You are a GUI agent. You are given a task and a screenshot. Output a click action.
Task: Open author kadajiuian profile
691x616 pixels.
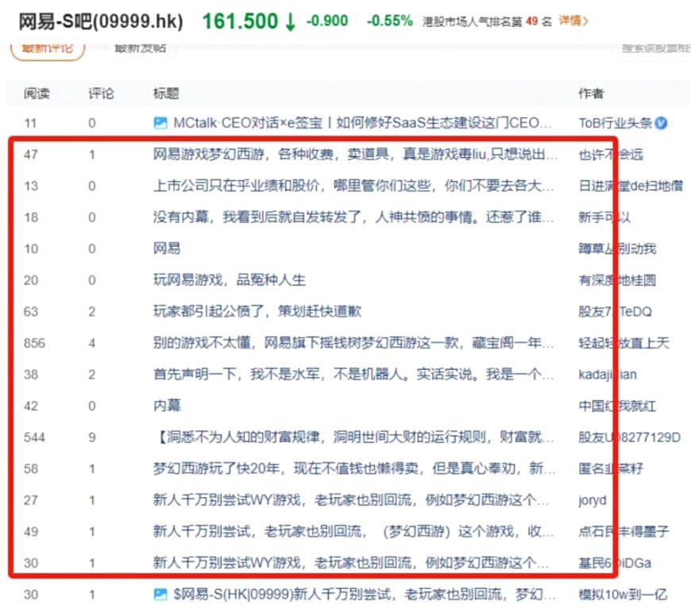[608, 374]
